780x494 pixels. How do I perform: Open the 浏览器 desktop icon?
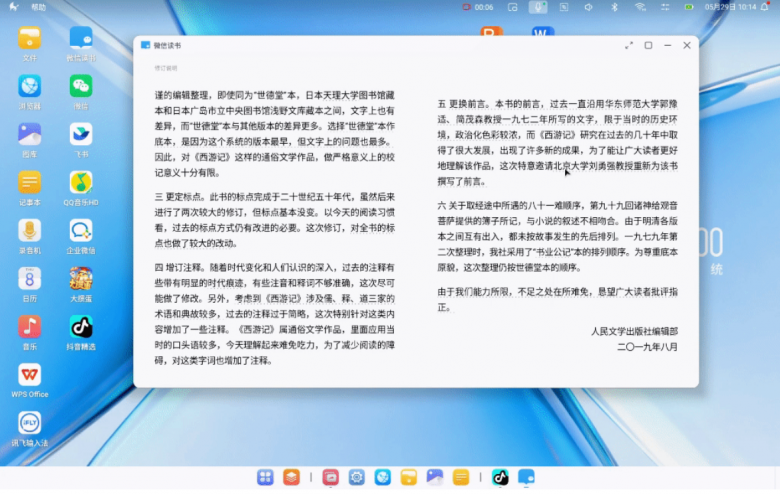pos(29,86)
